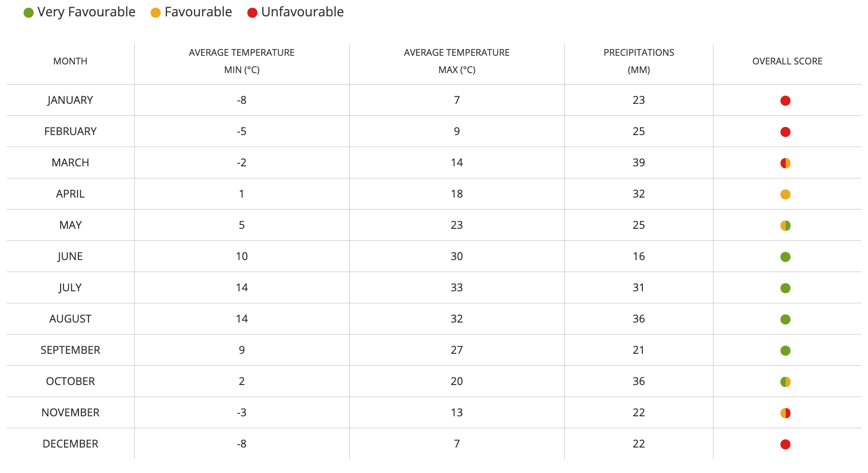
Task: Click March's red-orange overall score dot
Action: pos(785,163)
